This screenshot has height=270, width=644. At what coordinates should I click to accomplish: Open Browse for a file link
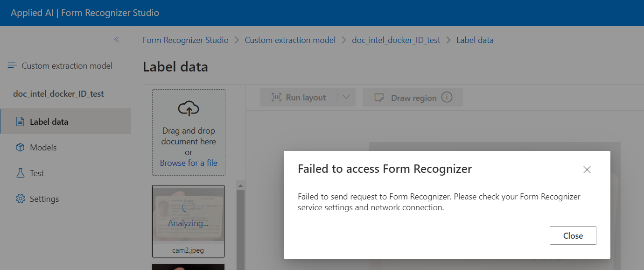tap(188, 163)
